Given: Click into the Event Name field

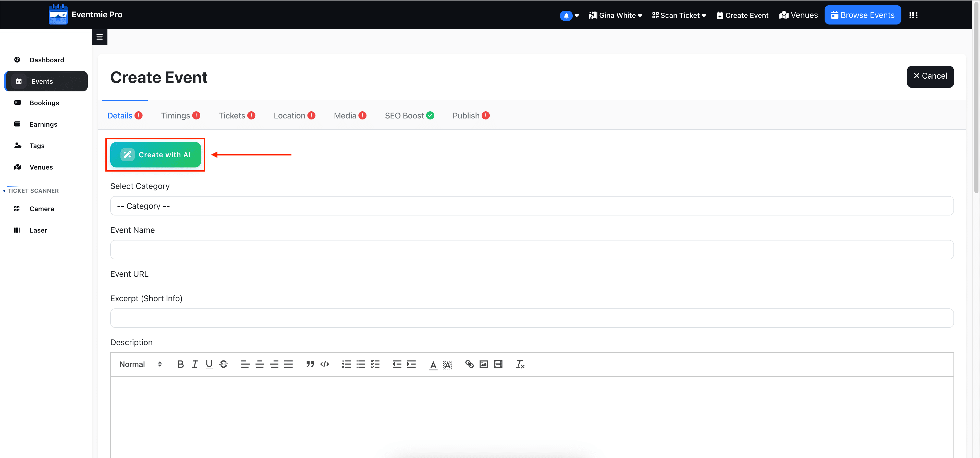Looking at the screenshot, I should (x=531, y=250).
